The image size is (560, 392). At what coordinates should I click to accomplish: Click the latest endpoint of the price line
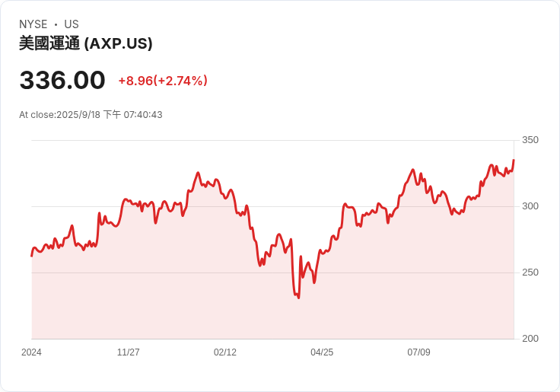point(514,160)
